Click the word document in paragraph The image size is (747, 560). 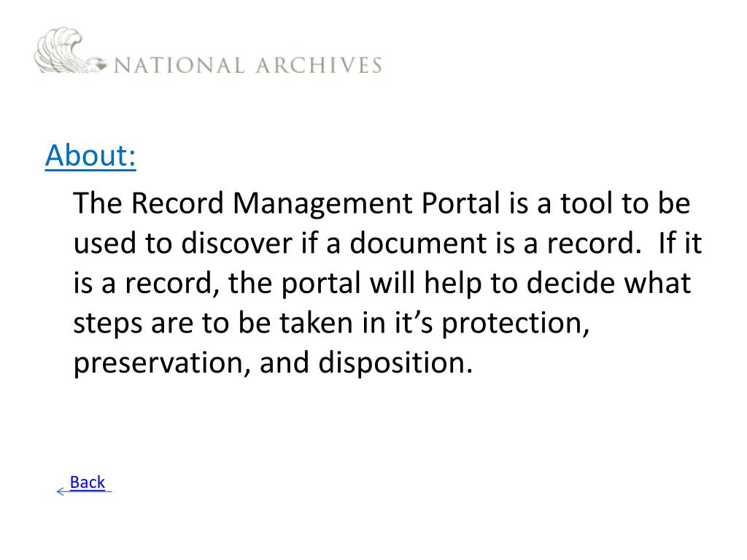[x=418, y=243]
